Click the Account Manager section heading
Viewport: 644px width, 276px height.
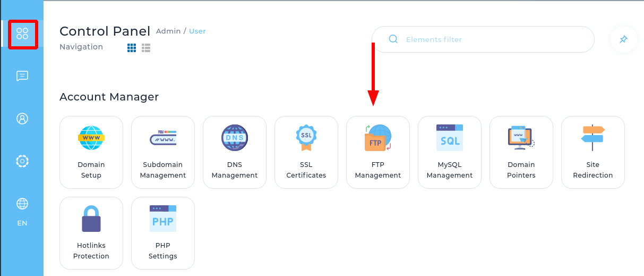109,97
